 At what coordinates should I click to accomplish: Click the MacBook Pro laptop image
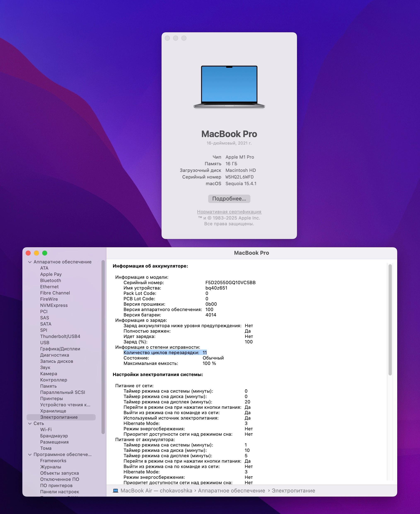point(229,87)
